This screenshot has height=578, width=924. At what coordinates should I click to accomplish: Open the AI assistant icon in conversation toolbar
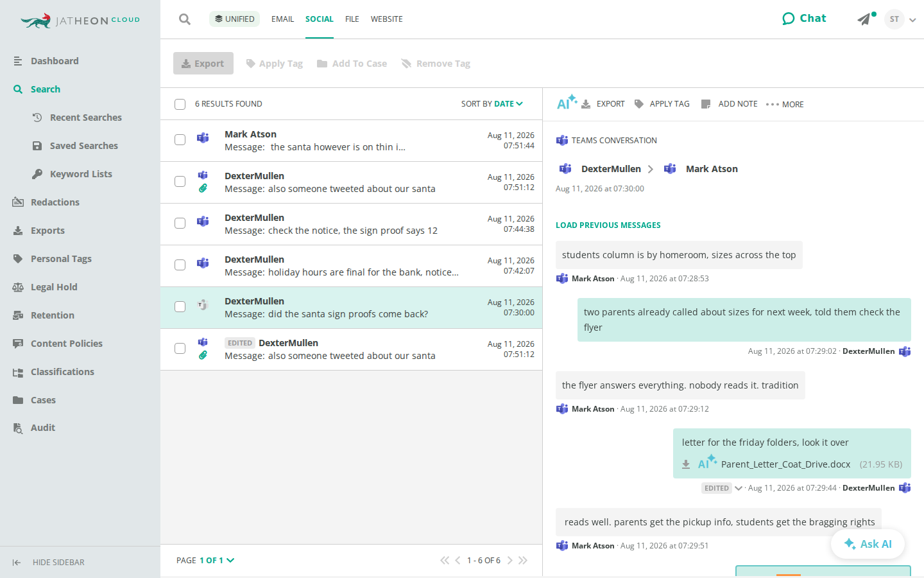coord(567,103)
